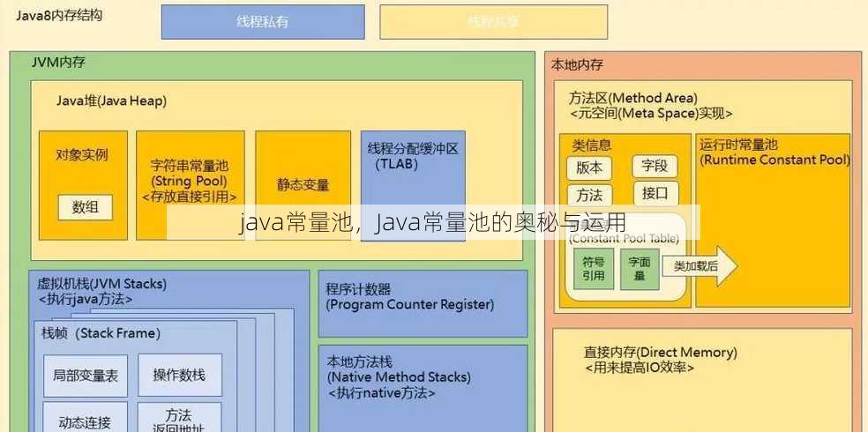Image resolution: width=868 pixels, height=432 pixels.
Task: Click the '<执行native方法>' text
Action: [381, 393]
